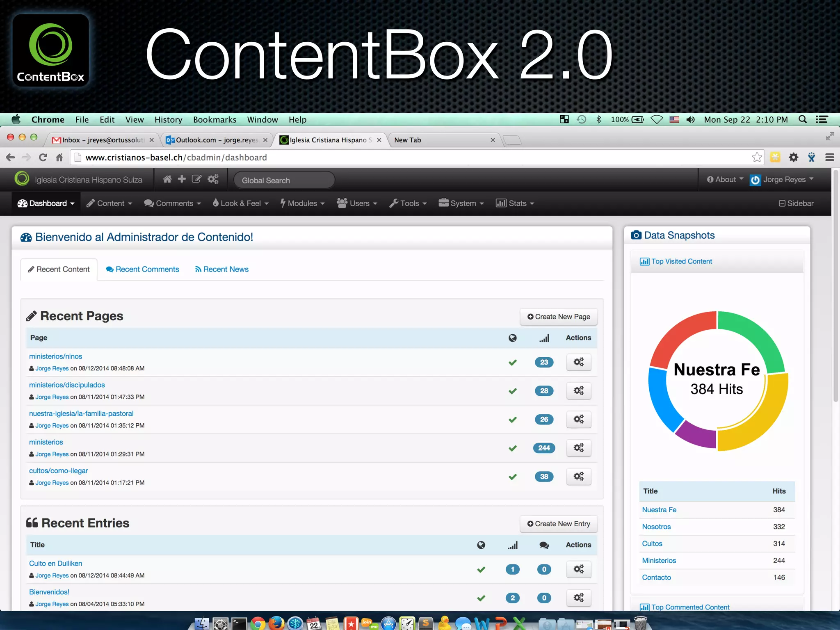The width and height of the screenshot is (840, 630).
Task: Open actions gear for ministerios/discipulados page
Action: 578,391
